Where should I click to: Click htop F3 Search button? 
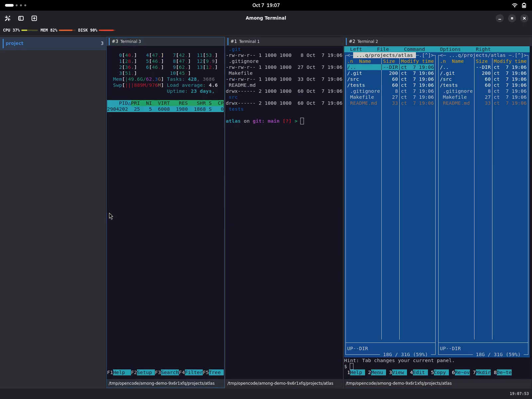coord(167,372)
